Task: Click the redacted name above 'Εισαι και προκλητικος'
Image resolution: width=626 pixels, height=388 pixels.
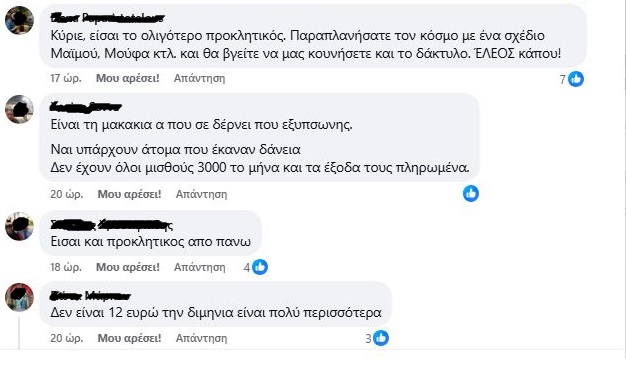Action: pyautogui.click(x=112, y=225)
